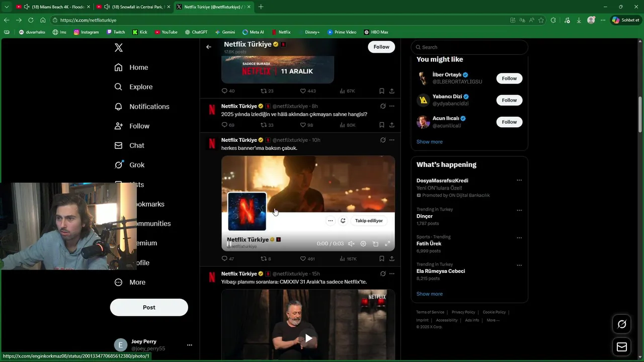The width and height of the screenshot is (644, 362).
Task: Share the 2025 yılında tweet
Action: click(x=391, y=125)
